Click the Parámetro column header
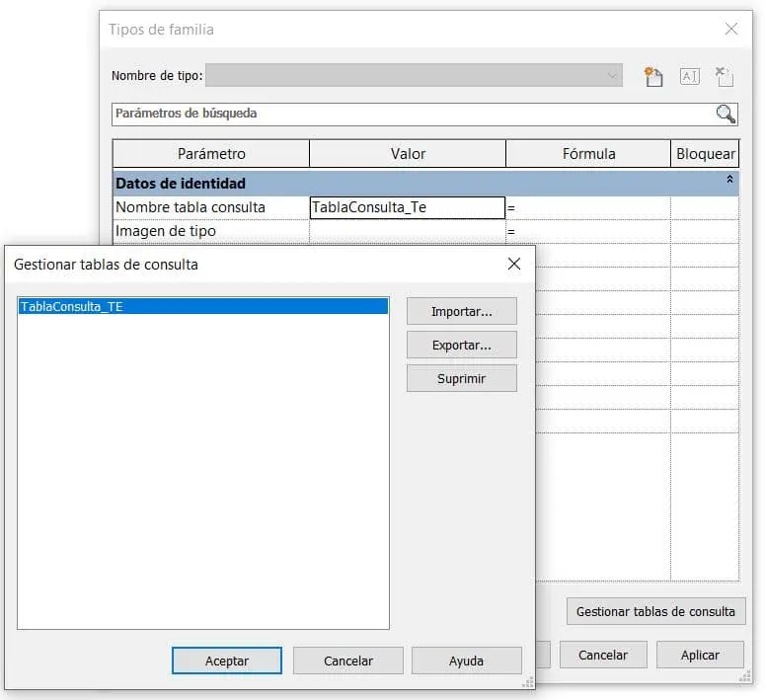The width and height of the screenshot is (765, 700). pyautogui.click(x=211, y=154)
